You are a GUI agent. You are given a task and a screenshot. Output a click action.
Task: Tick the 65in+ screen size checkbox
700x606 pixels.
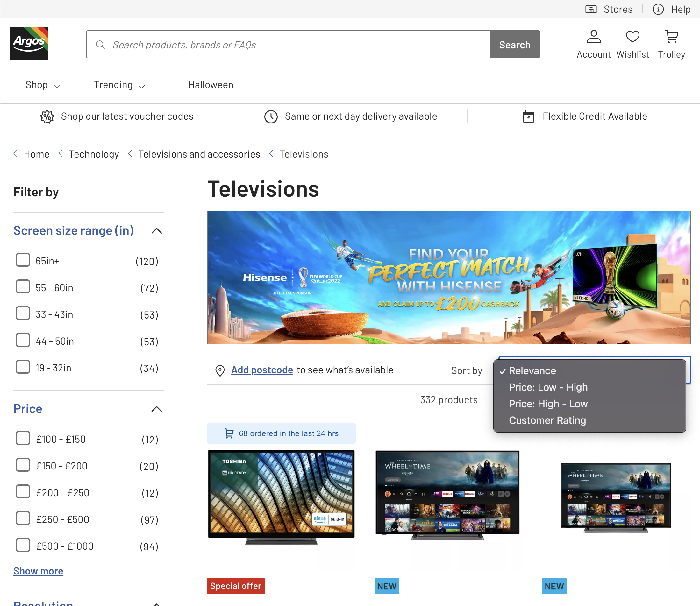pyautogui.click(x=23, y=260)
